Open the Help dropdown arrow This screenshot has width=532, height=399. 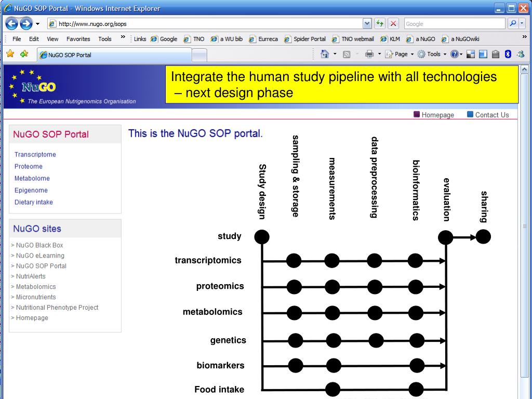click(461, 54)
